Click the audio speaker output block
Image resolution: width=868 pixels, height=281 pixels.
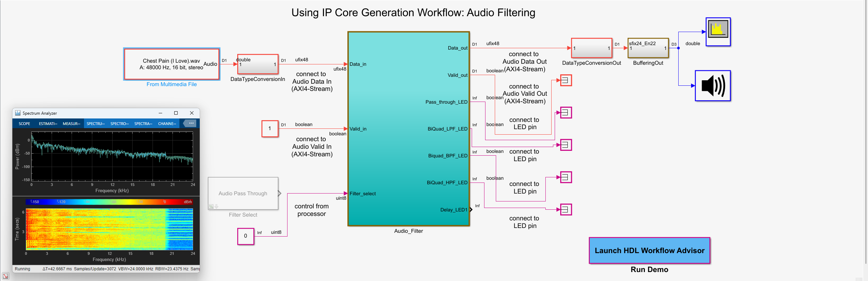(712, 86)
